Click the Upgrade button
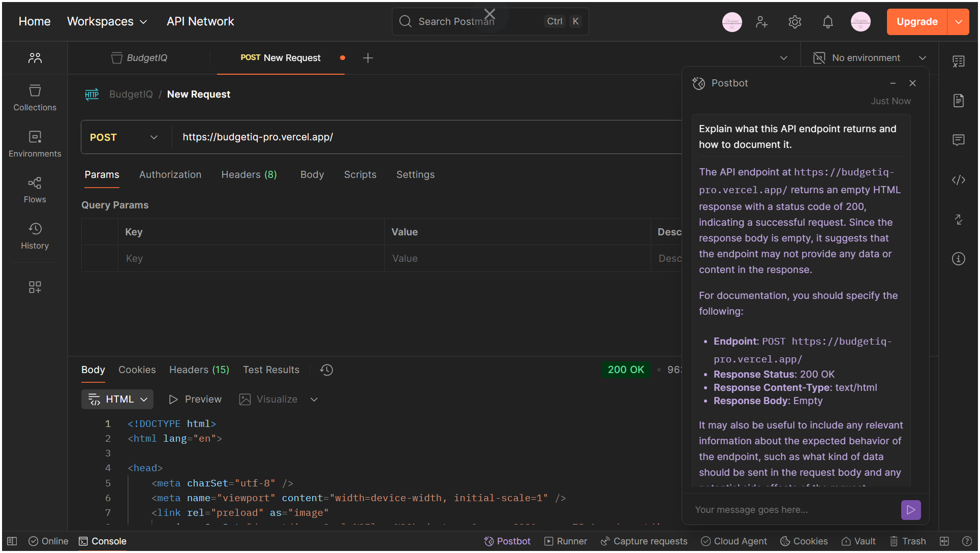 (x=916, y=22)
